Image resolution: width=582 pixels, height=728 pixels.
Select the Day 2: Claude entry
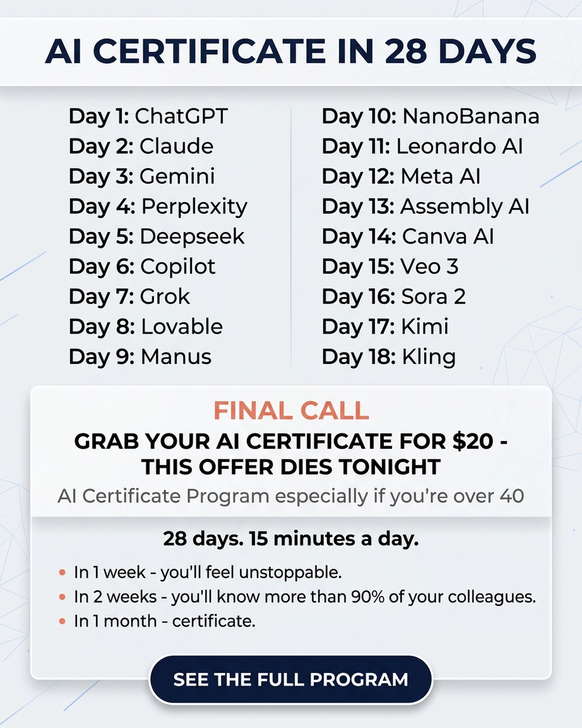coord(141,147)
